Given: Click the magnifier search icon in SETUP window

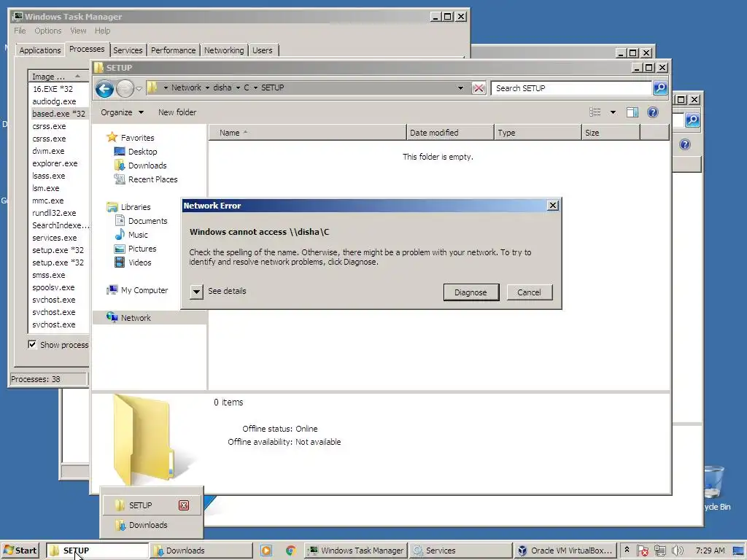Looking at the screenshot, I should coord(660,87).
